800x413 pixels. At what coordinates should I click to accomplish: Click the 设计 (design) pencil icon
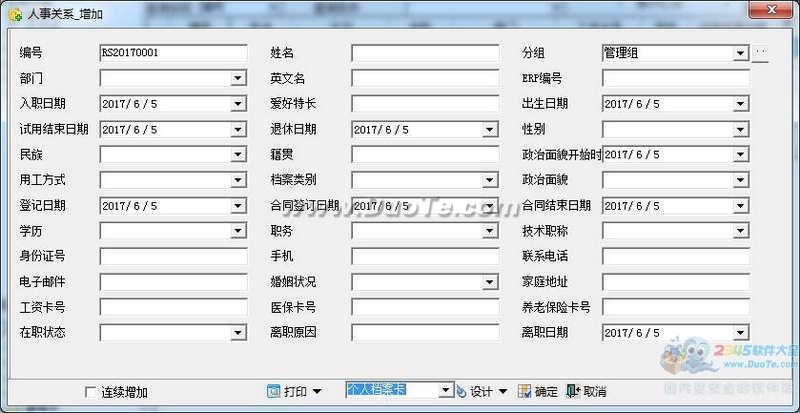click(x=461, y=391)
